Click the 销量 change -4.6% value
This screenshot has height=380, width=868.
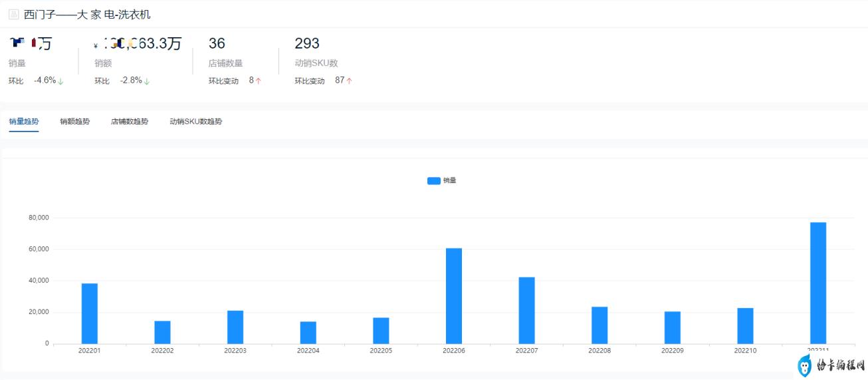(45, 81)
